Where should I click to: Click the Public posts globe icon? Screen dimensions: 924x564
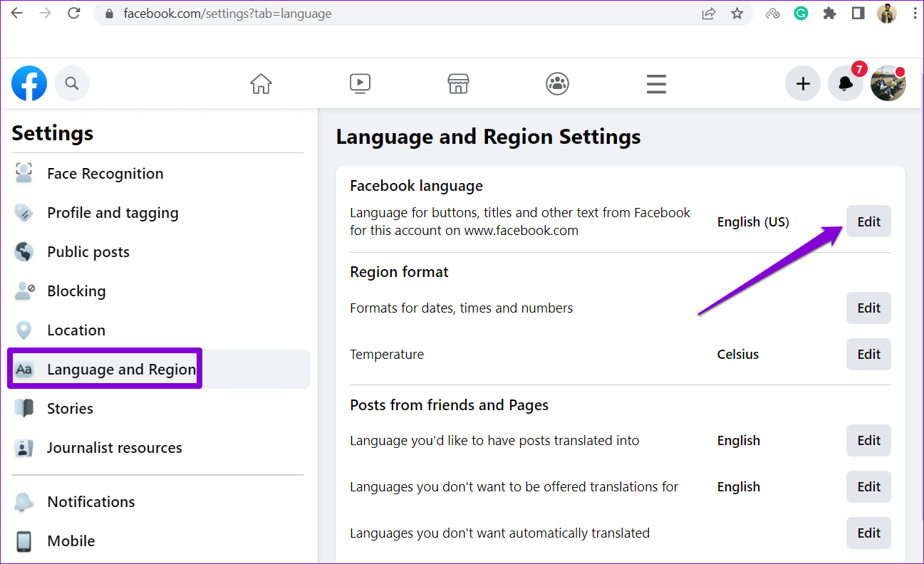point(24,252)
